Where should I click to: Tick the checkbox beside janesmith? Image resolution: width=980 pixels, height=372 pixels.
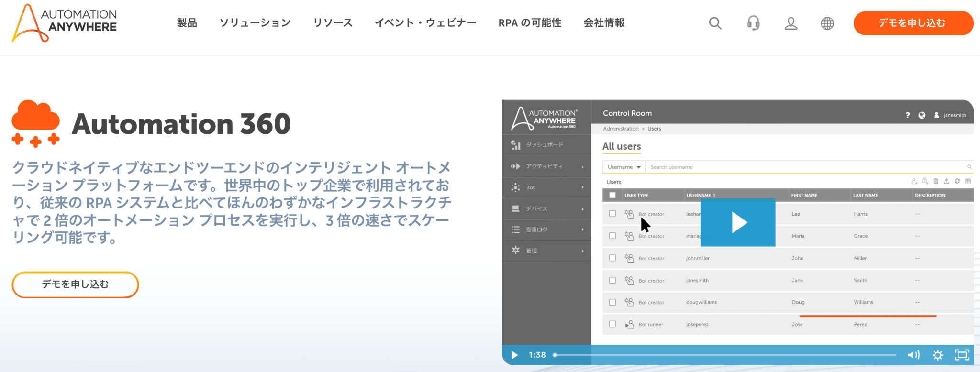coord(612,280)
